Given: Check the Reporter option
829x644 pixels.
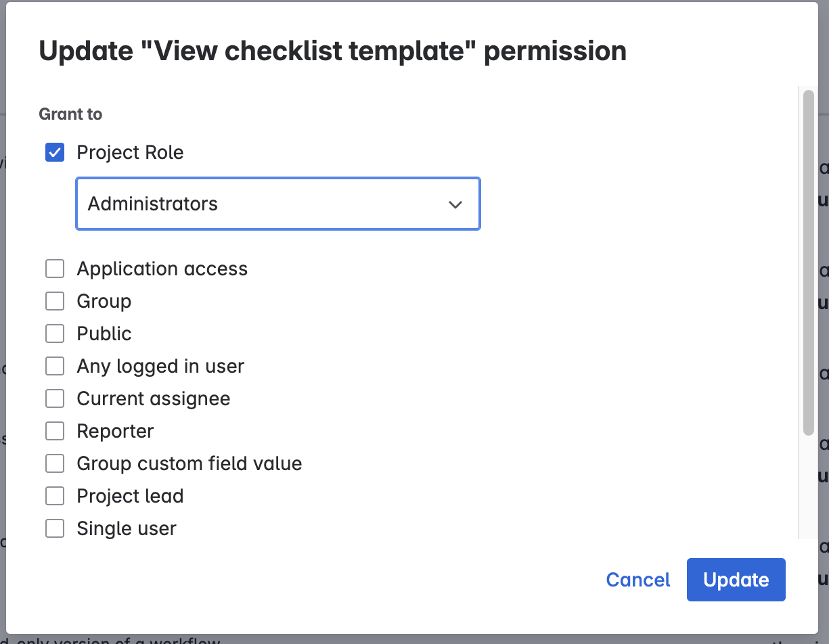Looking at the screenshot, I should tap(55, 432).
